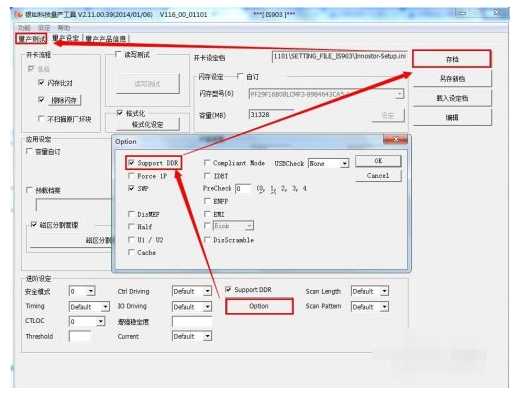Image resolution: width=515 pixels, height=393 pixels.
Task: Expand the Timing Default dropdown
Action: 89,307
